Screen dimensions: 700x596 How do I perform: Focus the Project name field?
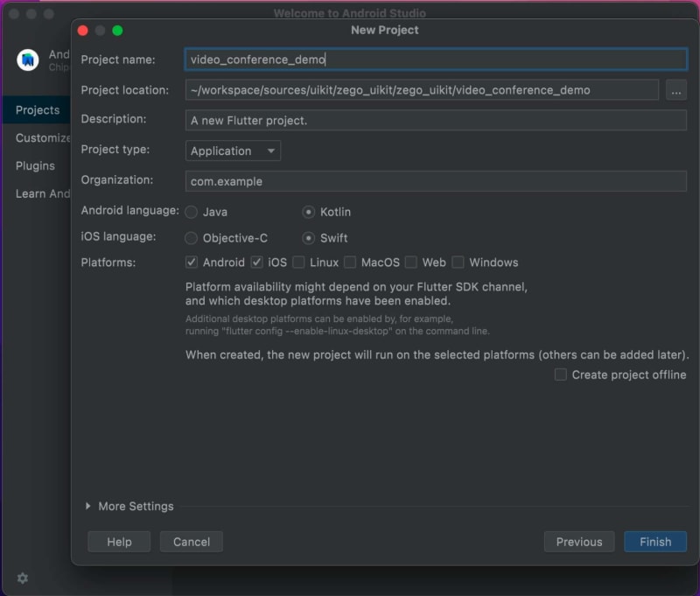[436, 60]
